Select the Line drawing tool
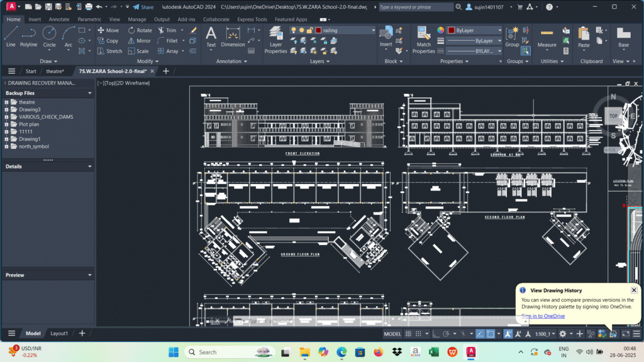 click(x=11, y=36)
